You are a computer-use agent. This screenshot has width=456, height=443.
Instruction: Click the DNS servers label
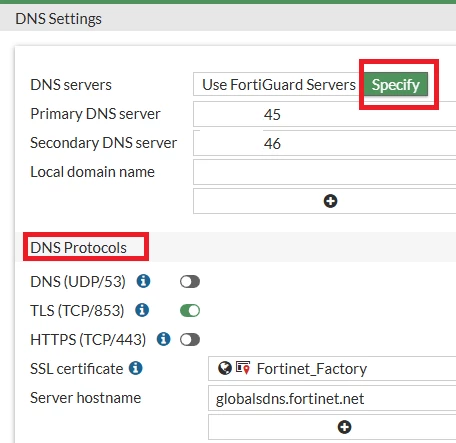tap(71, 85)
